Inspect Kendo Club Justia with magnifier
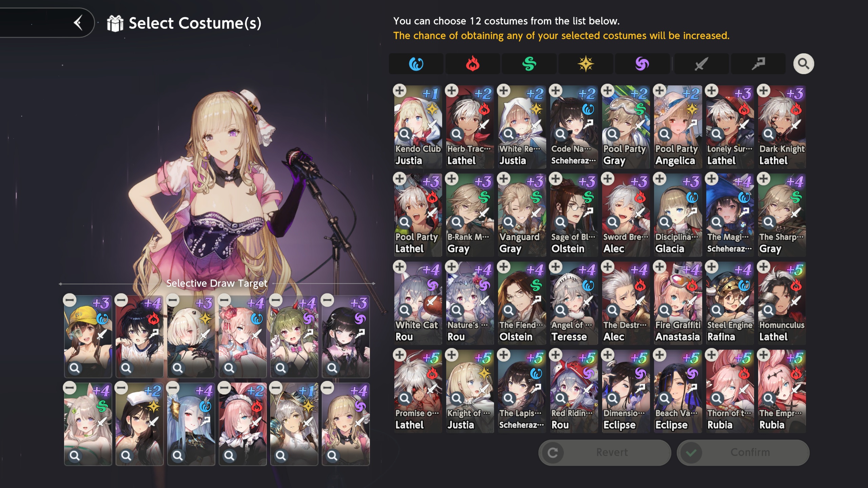The image size is (868, 488). click(x=405, y=134)
